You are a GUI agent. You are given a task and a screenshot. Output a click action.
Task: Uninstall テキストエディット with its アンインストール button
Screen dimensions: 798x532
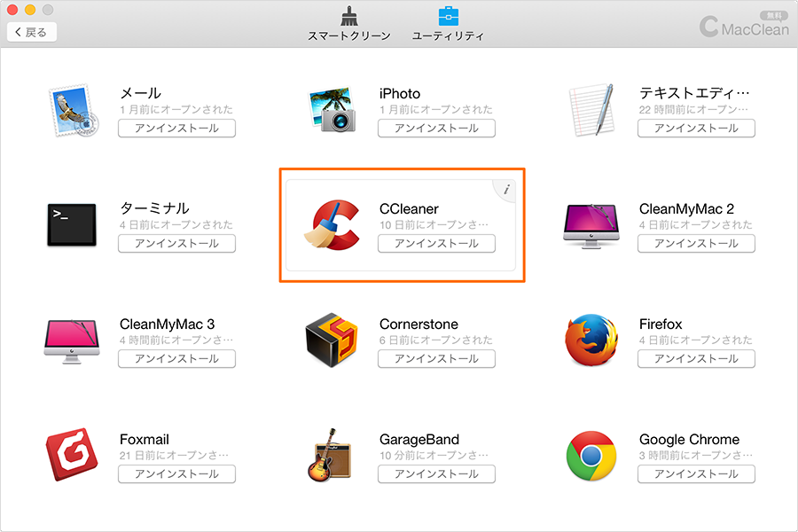[696, 129]
